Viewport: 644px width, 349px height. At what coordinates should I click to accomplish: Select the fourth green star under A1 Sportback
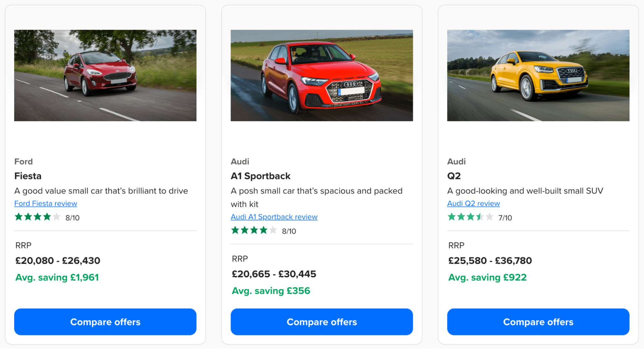263,230
